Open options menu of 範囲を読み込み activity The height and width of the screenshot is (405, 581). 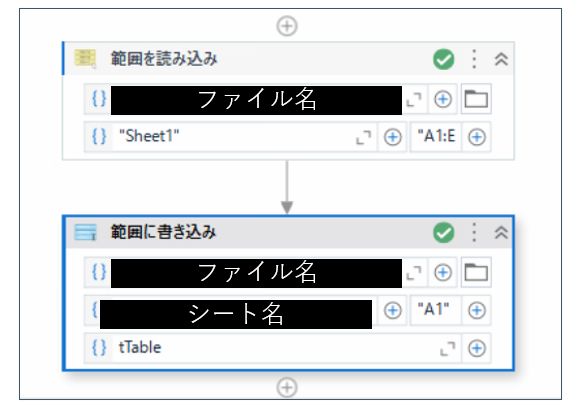point(474,59)
